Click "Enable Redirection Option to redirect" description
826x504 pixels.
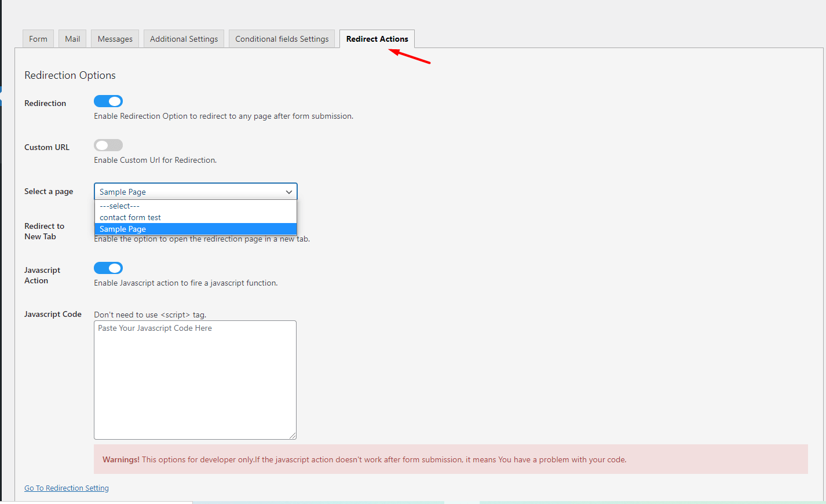point(224,116)
